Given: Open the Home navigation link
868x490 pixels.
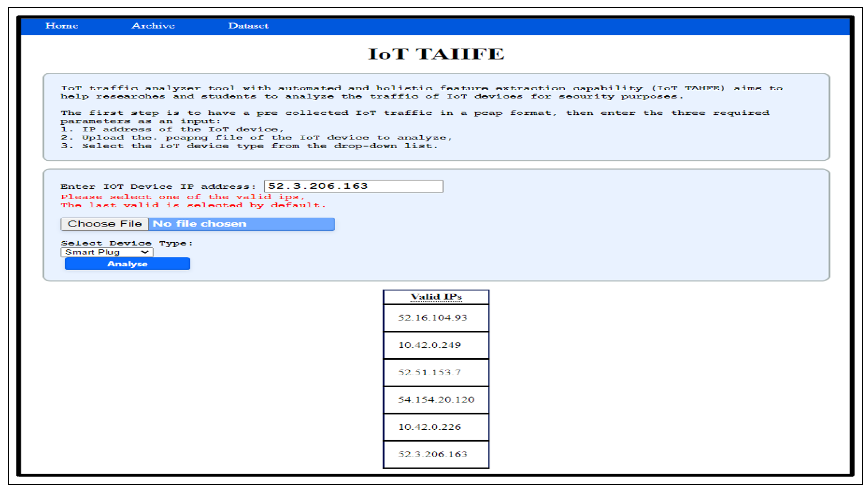Looking at the screenshot, I should [x=62, y=26].
